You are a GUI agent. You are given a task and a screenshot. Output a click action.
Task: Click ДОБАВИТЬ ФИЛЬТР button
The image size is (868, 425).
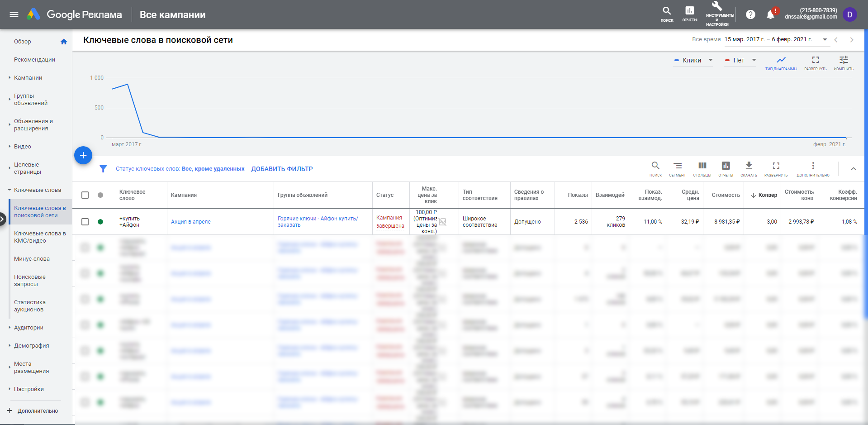click(x=282, y=169)
